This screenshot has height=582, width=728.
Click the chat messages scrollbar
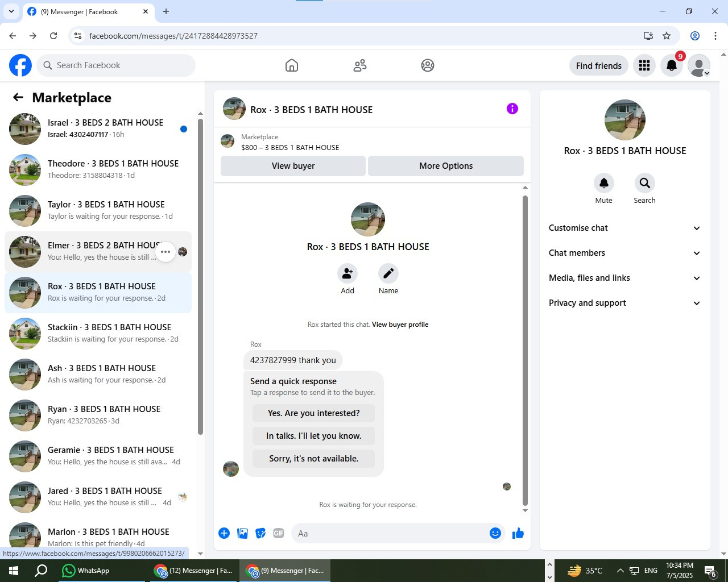click(525, 350)
